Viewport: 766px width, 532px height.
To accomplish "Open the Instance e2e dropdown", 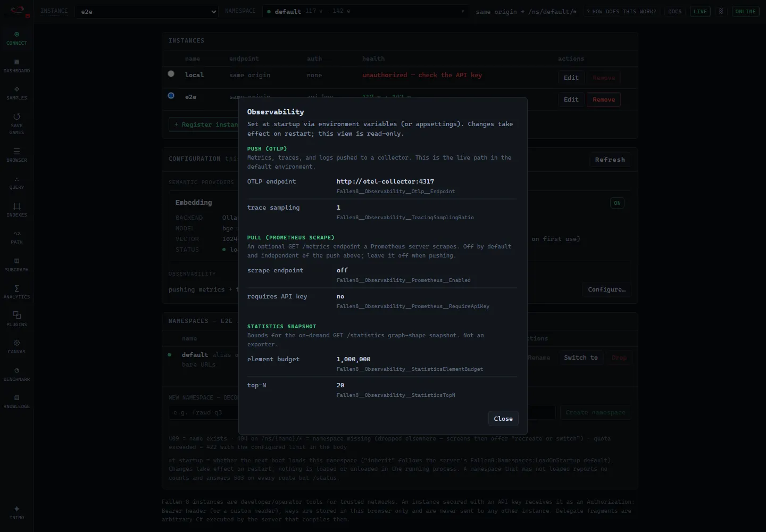I will point(147,12).
